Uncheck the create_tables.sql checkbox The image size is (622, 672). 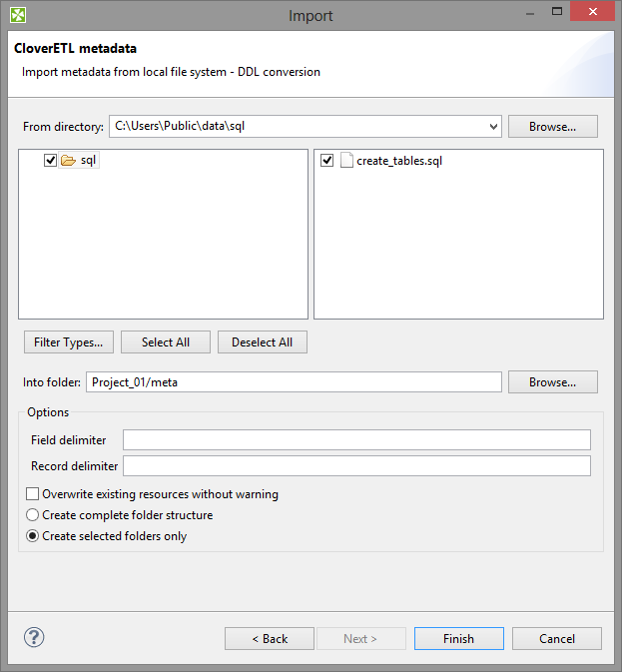click(x=326, y=161)
